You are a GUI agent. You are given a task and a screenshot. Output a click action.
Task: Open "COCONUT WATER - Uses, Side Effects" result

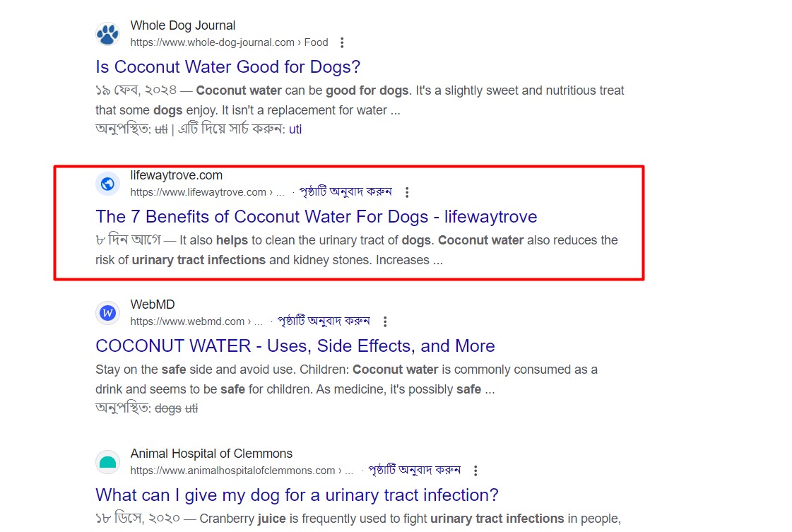[295, 346]
